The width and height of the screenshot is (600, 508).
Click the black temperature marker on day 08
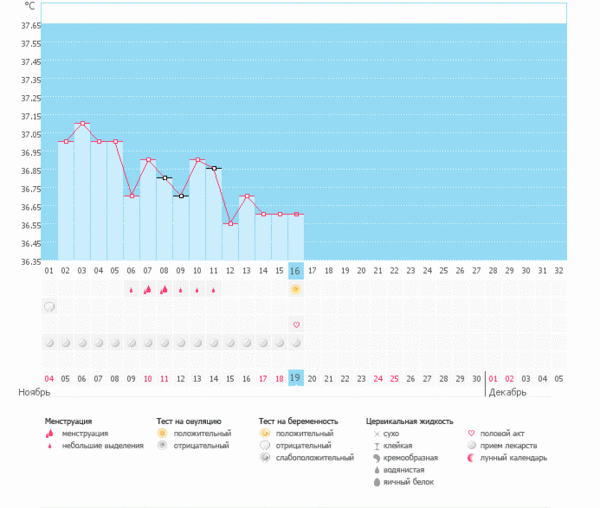(x=164, y=178)
